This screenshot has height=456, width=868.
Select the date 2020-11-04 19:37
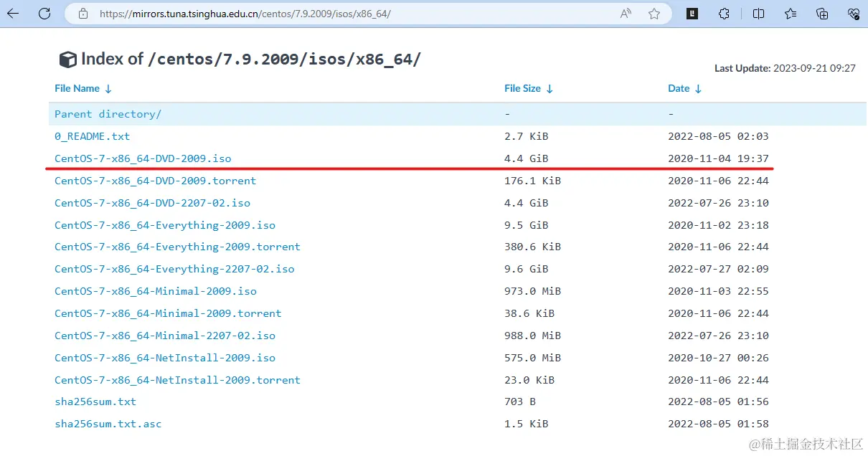click(718, 158)
